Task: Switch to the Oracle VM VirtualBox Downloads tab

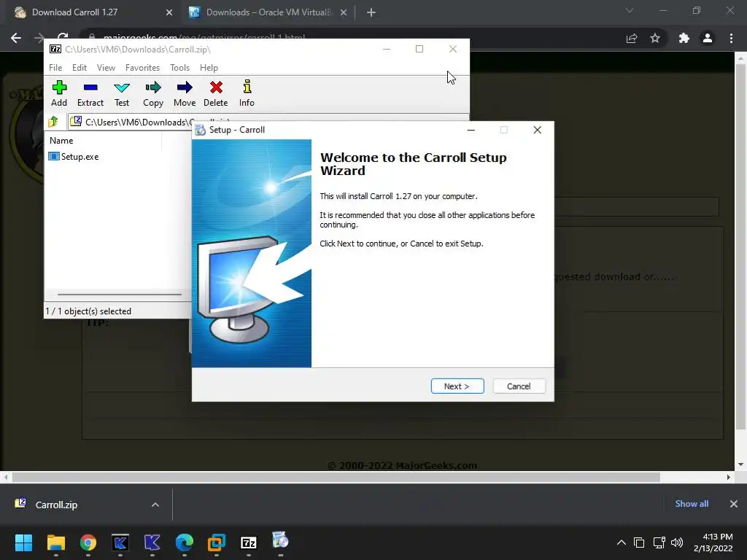Action: [x=269, y=12]
